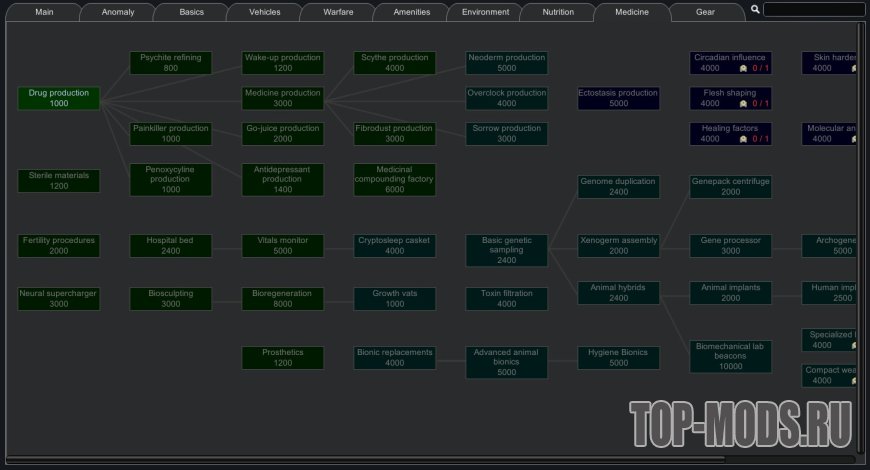Click the icon inside Flesh shaping node

point(743,104)
